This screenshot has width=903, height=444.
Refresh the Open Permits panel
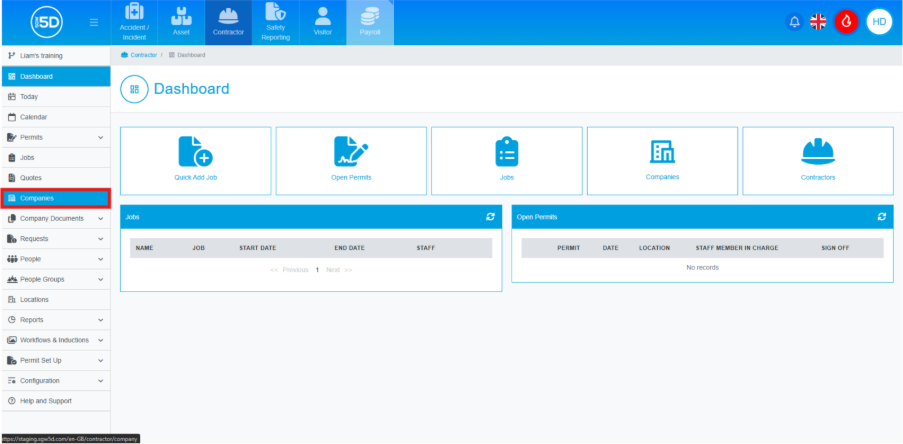881,216
